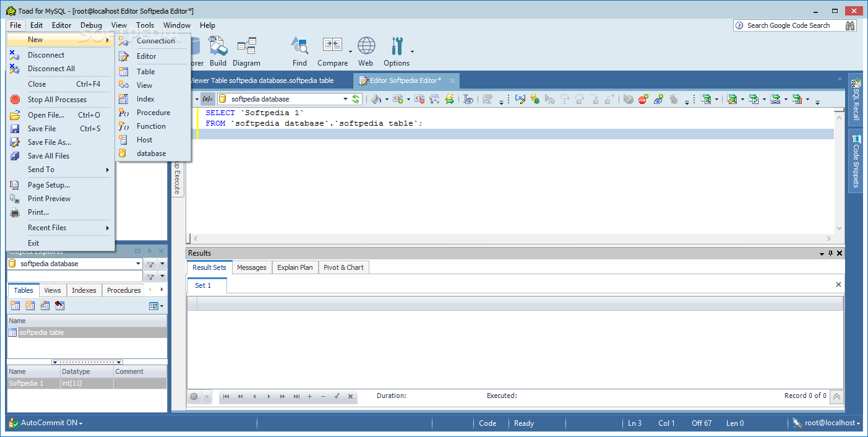Image resolution: width=868 pixels, height=437 pixels.
Task: Open the Compare tool
Action: click(333, 51)
